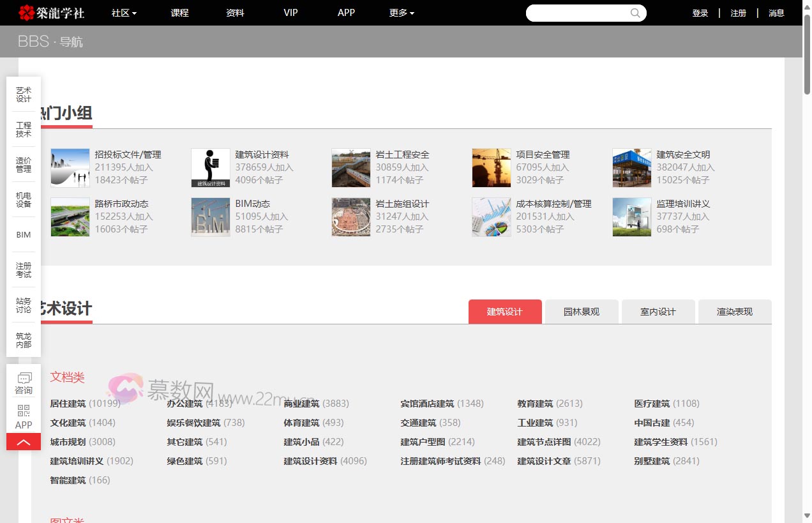Open the VIP menu item
This screenshot has height=523, width=812.
pos(290,13)
